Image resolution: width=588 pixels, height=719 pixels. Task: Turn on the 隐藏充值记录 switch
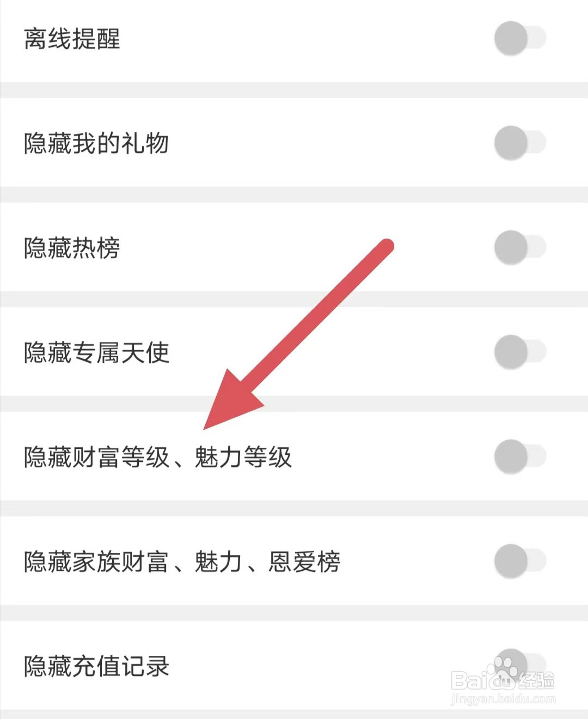click(520, 666)
